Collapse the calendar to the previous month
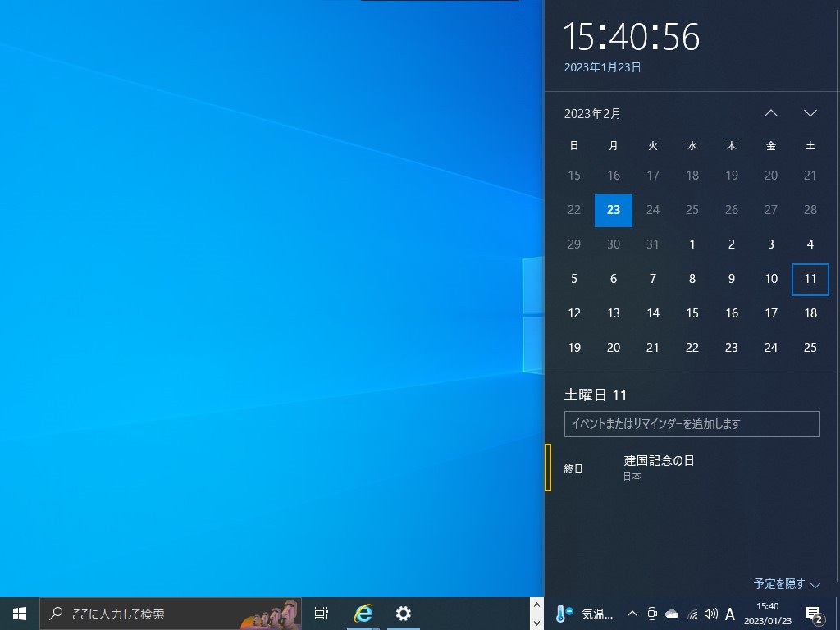 point(770,113)
